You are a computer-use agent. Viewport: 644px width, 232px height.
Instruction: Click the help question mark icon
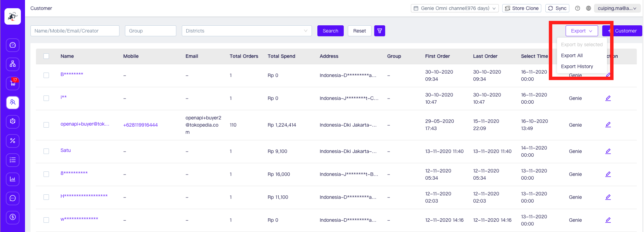pos(577,8)
